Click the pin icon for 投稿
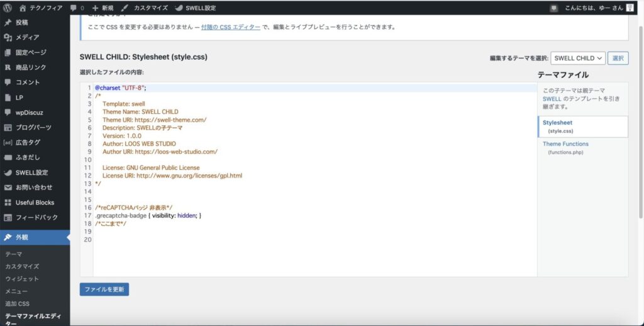The width and height of the screenshot is (644, 326). (8, 23)
